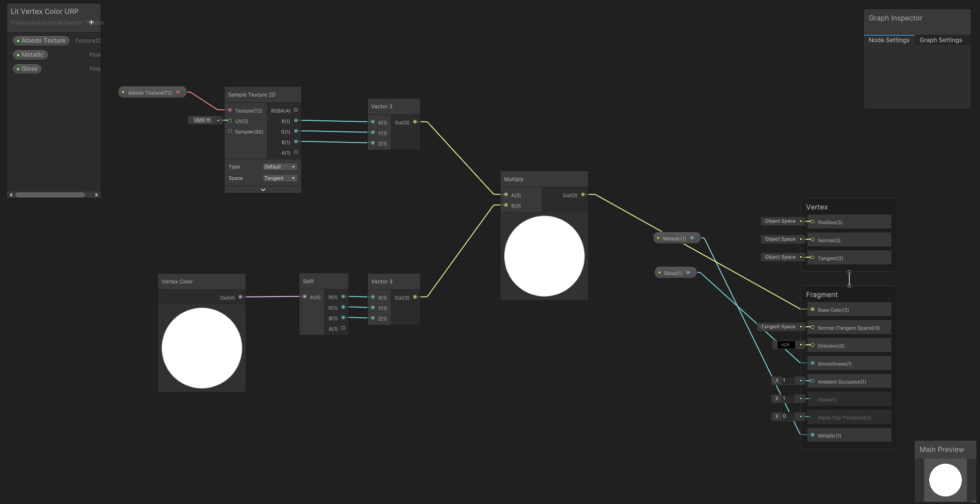Viewport: 980px width, 504px height.
Task: Click the Albedo Texture property pill in blackboard
Action: coord(41,40)
